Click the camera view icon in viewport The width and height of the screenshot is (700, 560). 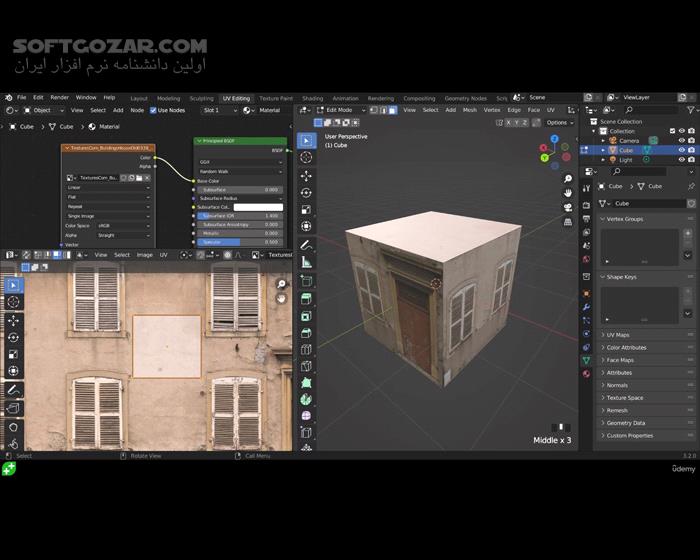567,207
